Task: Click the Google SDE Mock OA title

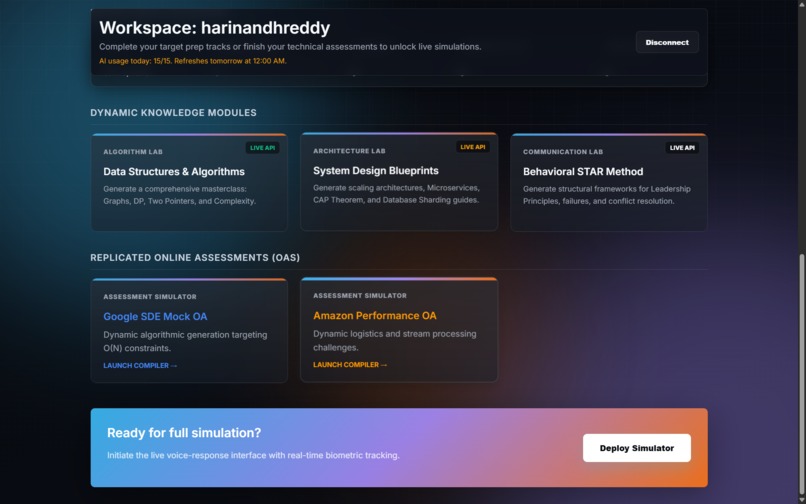Action: (155, 316)
